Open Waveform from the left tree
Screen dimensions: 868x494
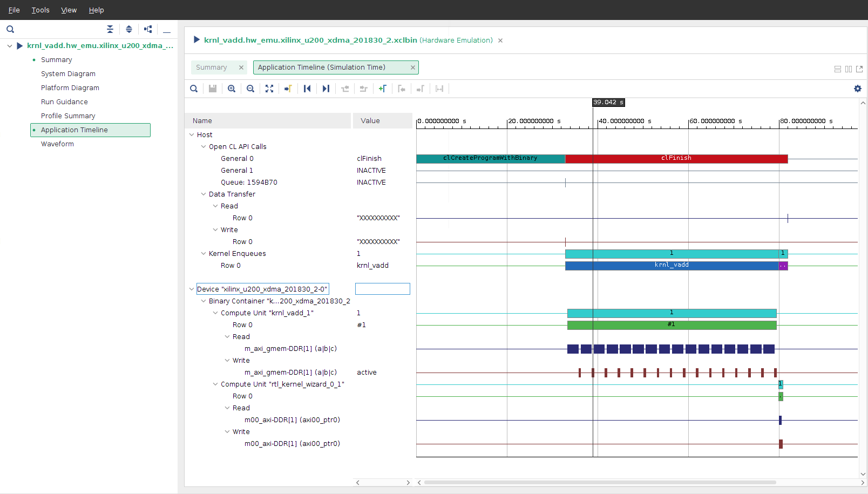tap(57, 144)
